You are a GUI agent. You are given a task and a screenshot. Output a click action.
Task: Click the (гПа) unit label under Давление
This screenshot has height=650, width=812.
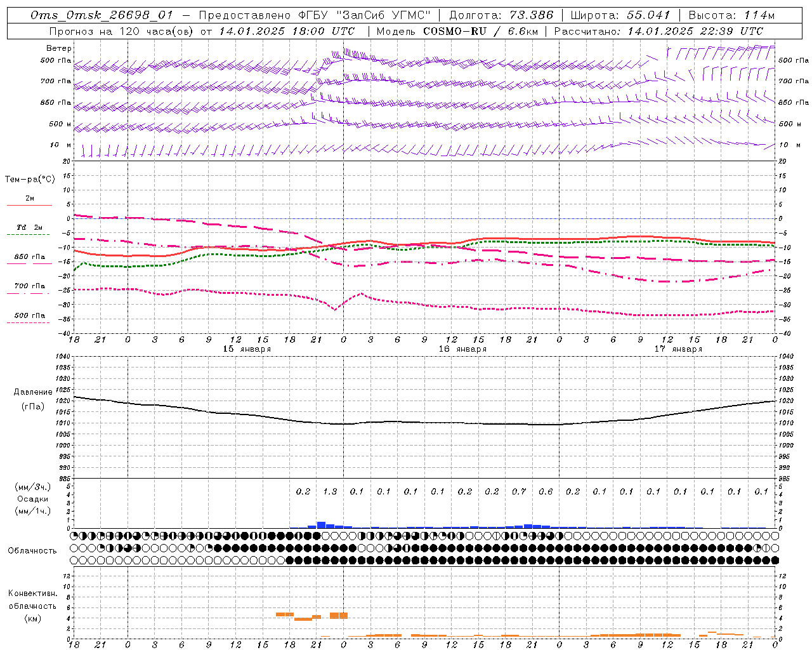pyautogui.click(x=33, y=407)
